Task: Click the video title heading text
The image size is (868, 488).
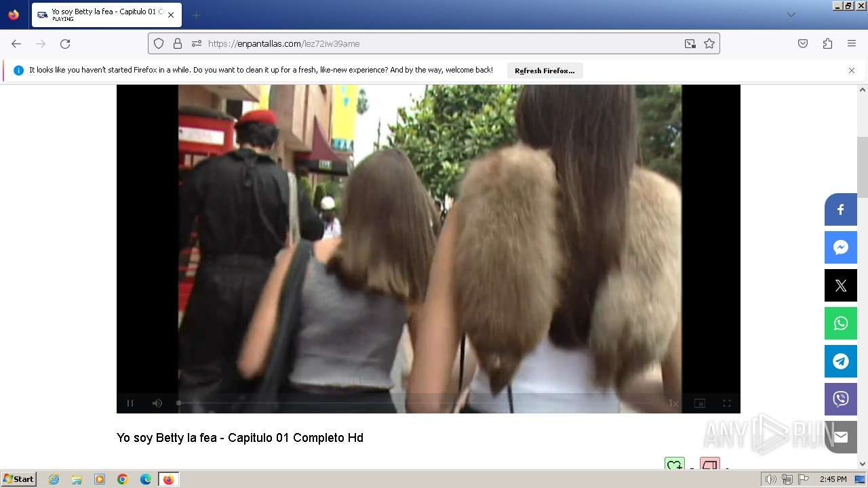Action: point(240,438)
